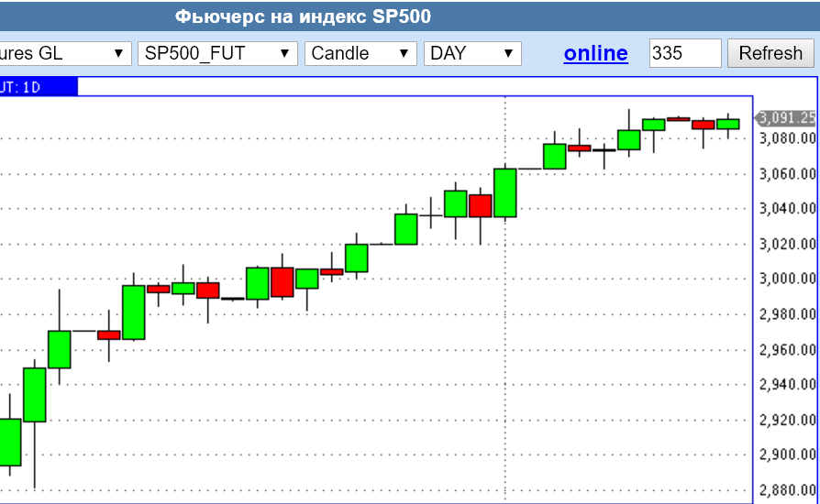This screenshot has height=504, width=820.
Task: Click the red candle just left of the vertical dotted line
Action: click(480, 205)
